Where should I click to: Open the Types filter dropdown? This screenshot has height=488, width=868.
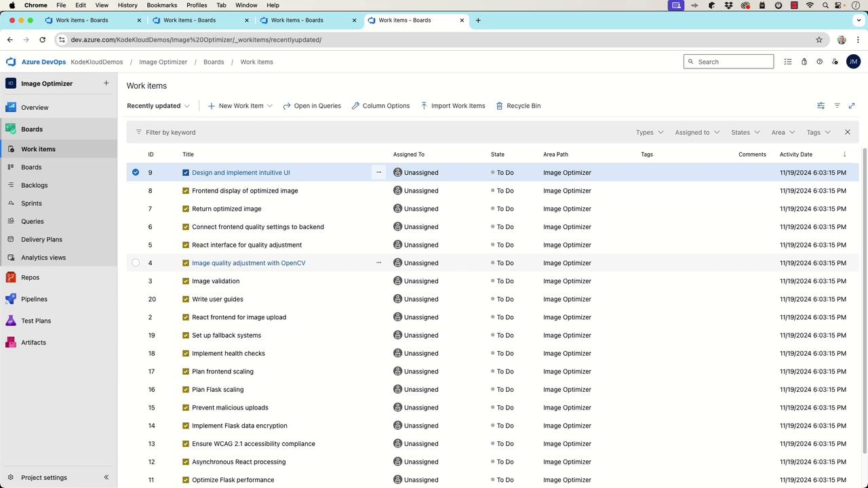click(649, 132)
